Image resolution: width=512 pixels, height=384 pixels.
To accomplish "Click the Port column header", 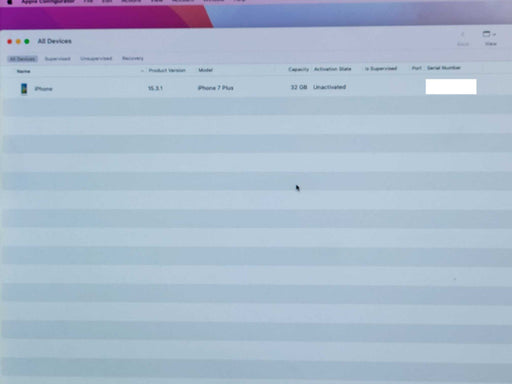I will click(x=416, y=68).
